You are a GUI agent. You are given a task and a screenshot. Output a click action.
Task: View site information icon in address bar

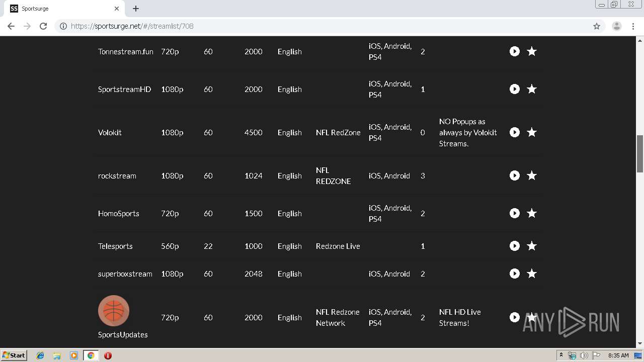pos(63,26)
